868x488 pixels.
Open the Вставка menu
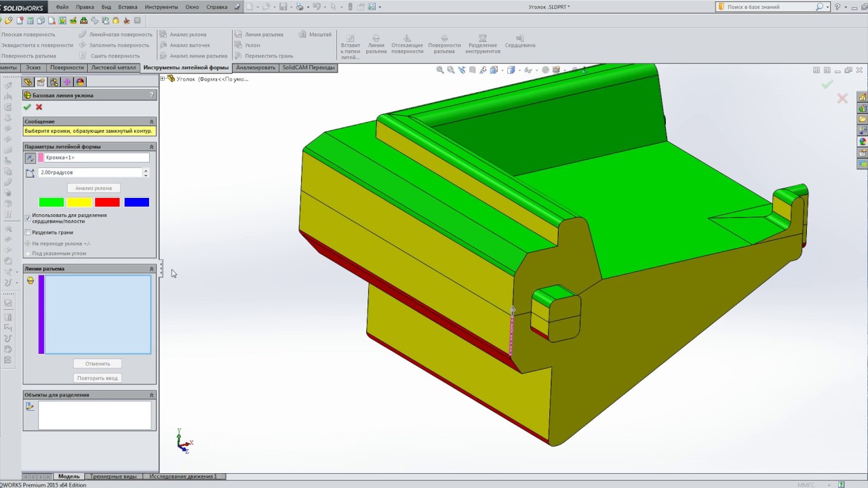coord(127,7)
